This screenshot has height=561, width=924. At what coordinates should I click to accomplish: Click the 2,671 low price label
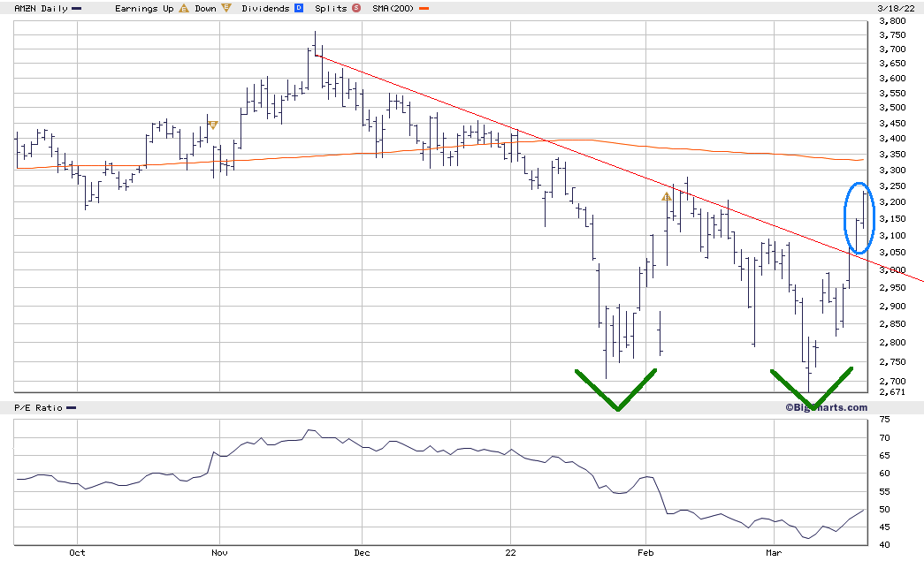coord(892,391)
